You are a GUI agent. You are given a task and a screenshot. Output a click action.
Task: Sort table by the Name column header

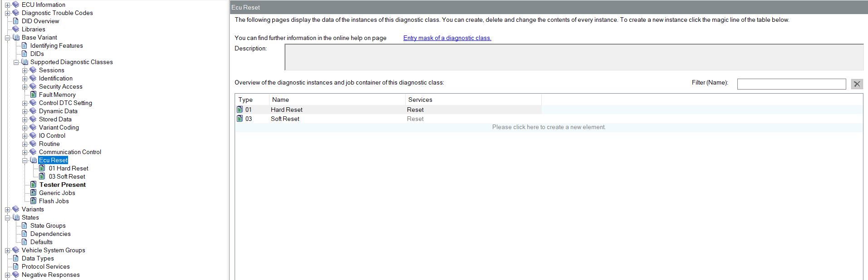tap(337, 100)
